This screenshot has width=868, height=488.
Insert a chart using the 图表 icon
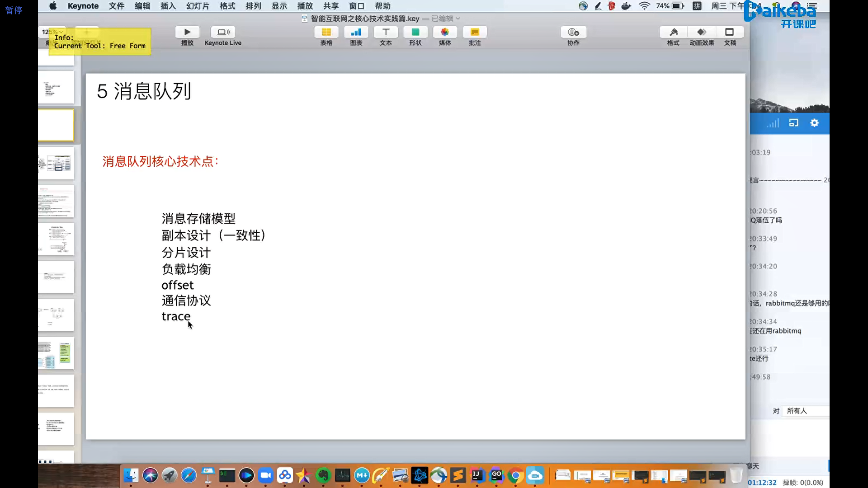pos(356,32)
